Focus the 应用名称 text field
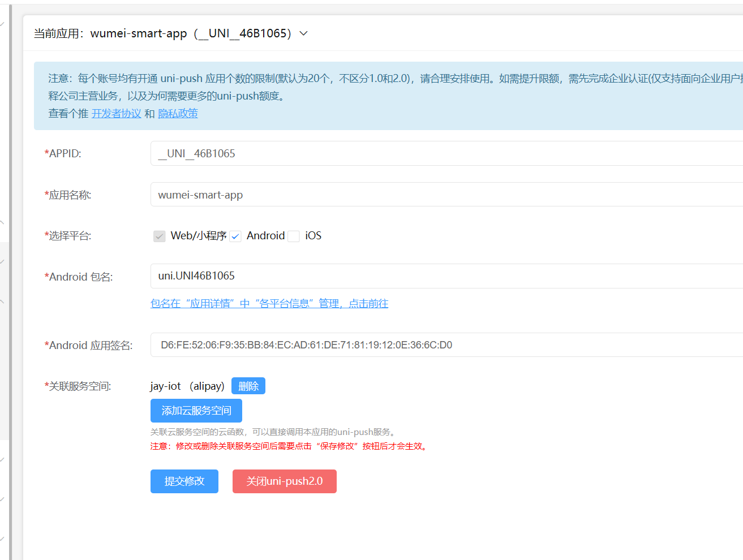743x560 pixels. pyautogui.click(x=441, y=195)
